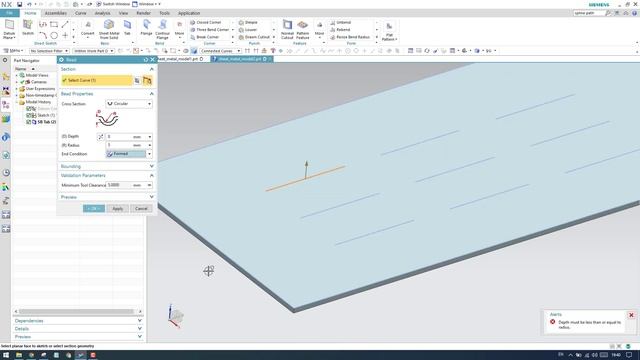Click the OK button in Bead dialog

(x=94, y=209)
